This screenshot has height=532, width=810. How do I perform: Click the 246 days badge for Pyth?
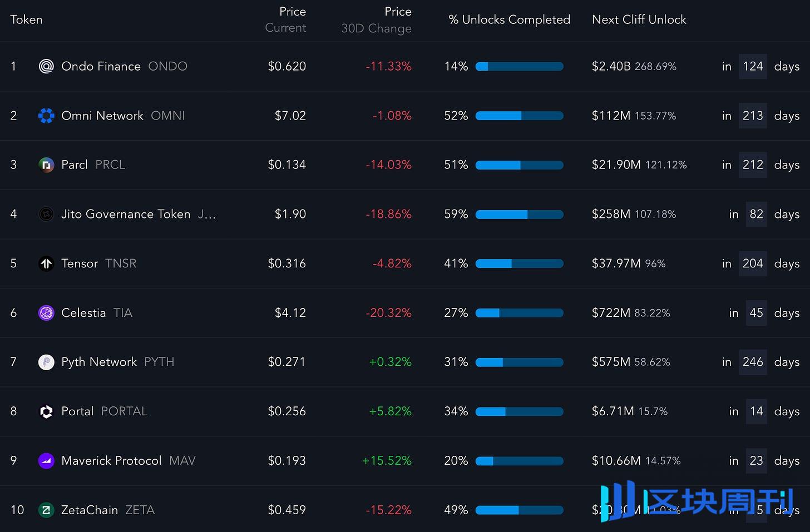(x=753, y=362)
